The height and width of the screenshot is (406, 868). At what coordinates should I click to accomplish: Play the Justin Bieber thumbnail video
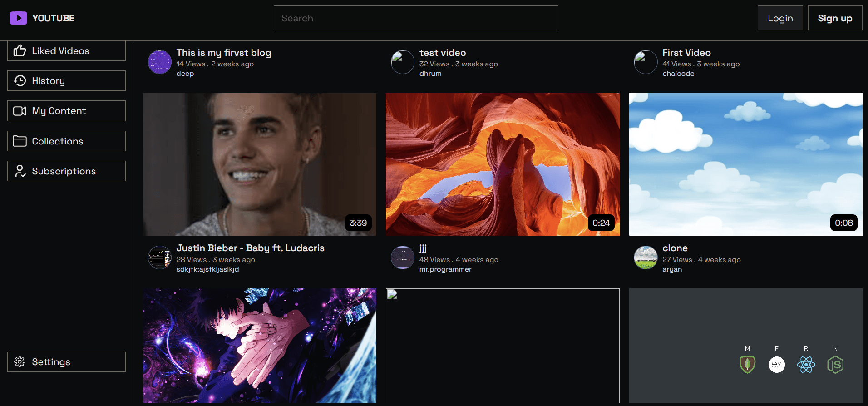pos(260,164)
